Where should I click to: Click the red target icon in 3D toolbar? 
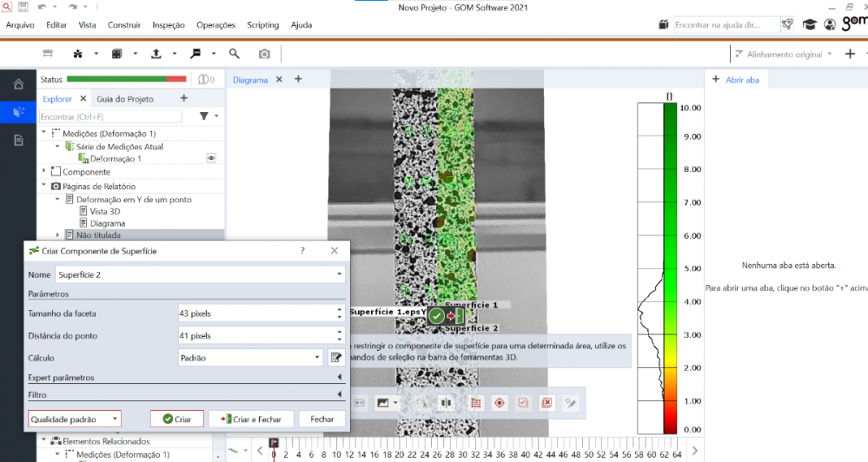[499, 403]
